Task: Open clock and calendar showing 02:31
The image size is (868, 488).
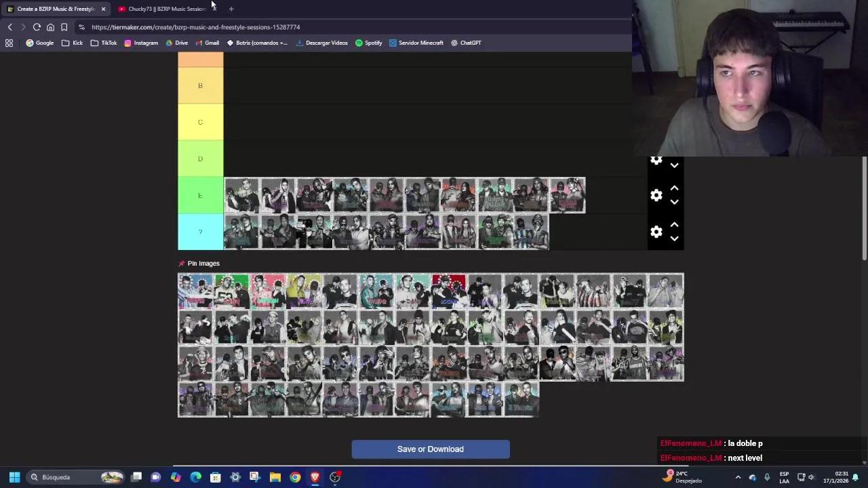Action: point(836,477)
